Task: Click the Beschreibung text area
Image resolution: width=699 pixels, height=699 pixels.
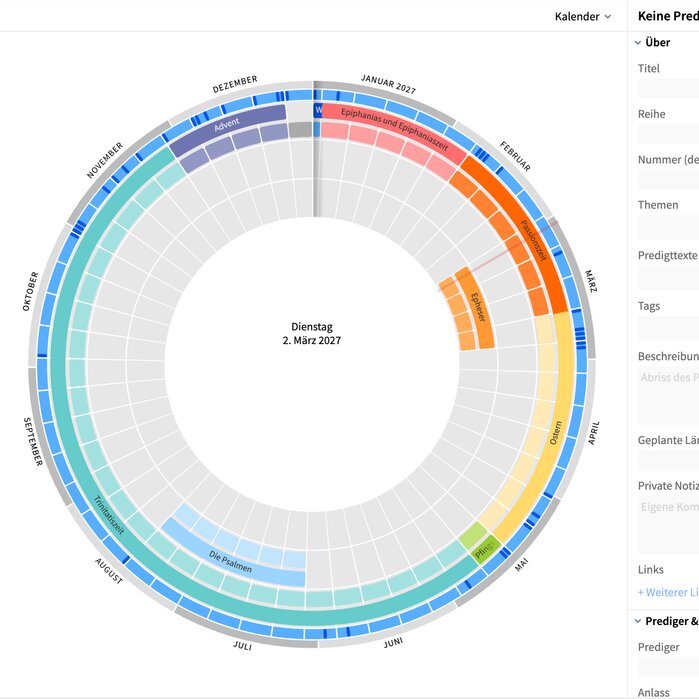Action: coord(668,395)
